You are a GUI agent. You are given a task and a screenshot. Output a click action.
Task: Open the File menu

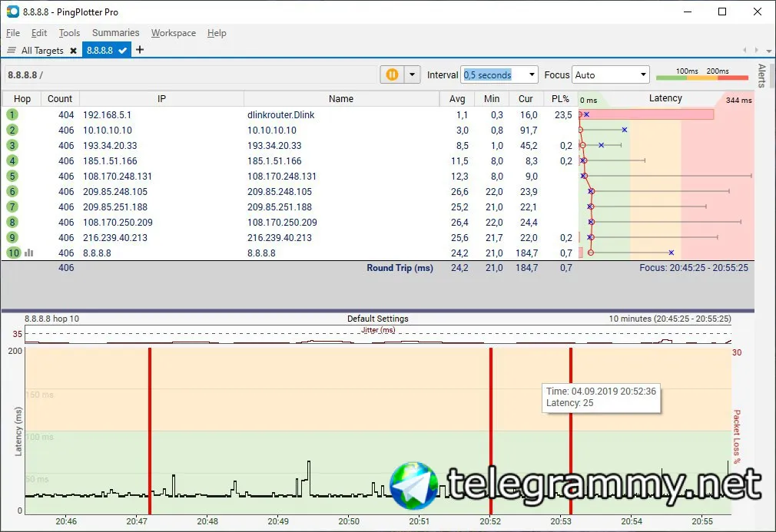[13, 33]
